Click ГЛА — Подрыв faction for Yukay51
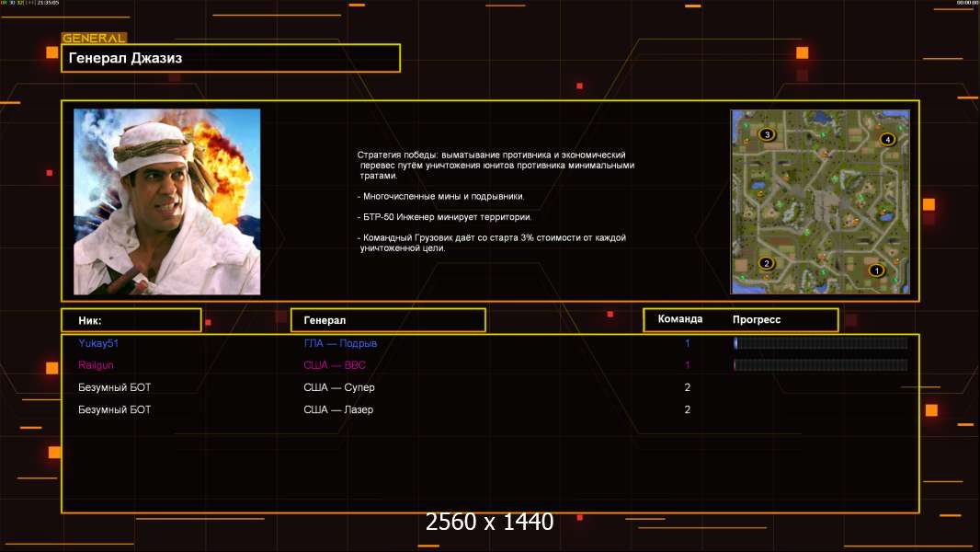The image size is (980, 552). pos(340,343)
